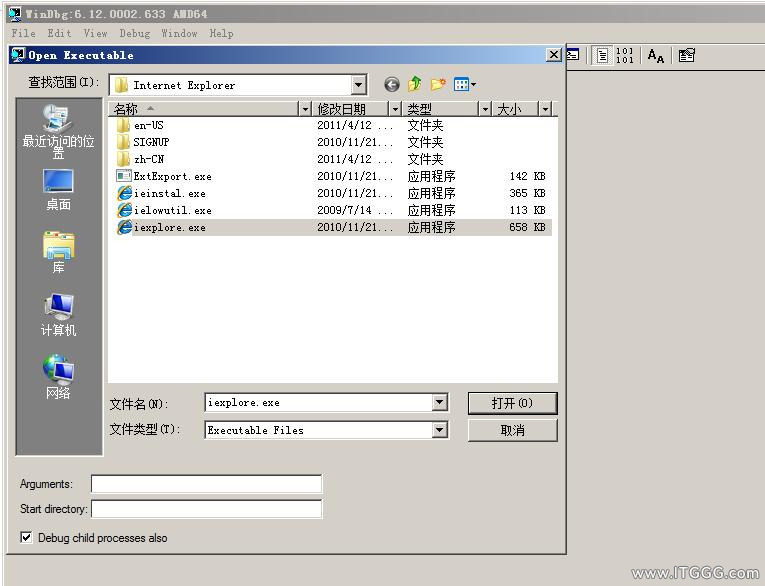Click the SIGNUP folder icon
Screen dimensions: 765x586
coord(123,142)
